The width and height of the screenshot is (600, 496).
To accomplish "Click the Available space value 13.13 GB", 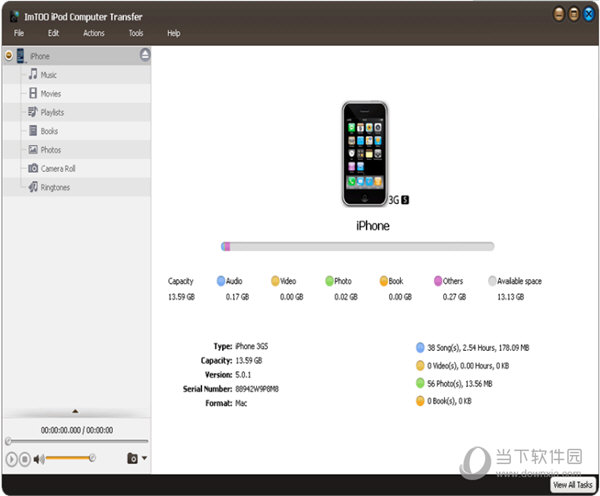I will pyautogui.click(x=510, y=297).
